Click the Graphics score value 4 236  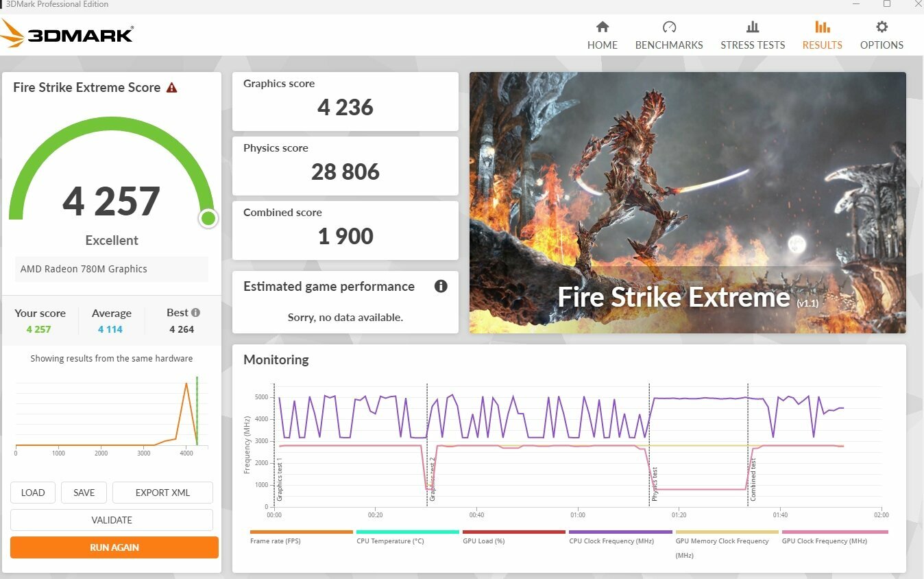pyautogui.click(x=345, y=108)
